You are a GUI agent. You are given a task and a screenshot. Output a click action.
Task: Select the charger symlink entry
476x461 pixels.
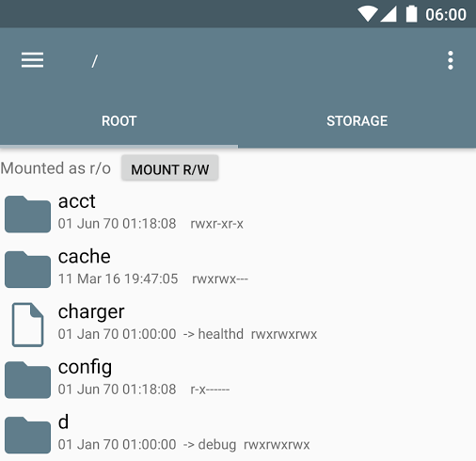238,325
